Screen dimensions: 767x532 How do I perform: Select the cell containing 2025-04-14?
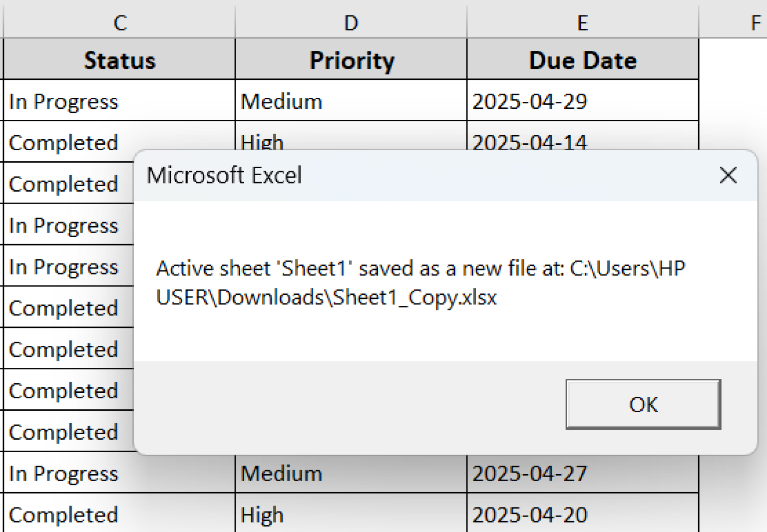tap(530, 143)
